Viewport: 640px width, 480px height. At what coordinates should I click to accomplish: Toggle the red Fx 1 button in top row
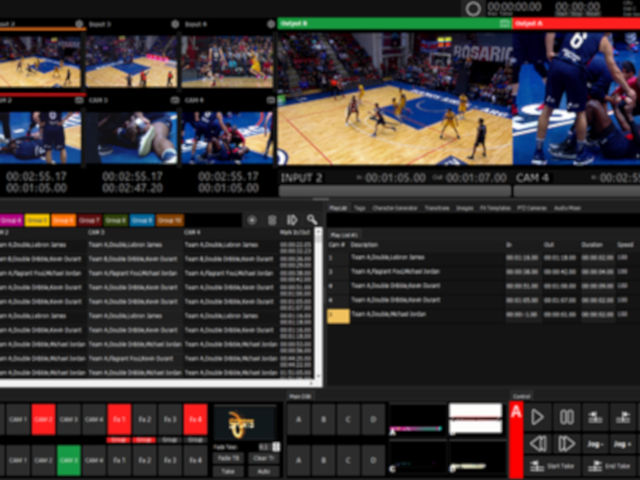pyautogui.click(x=119, y=419)
